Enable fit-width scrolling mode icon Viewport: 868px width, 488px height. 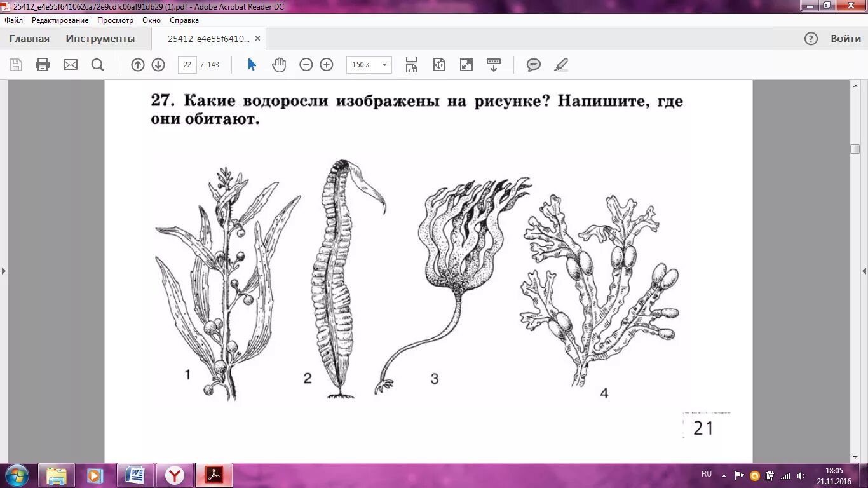click(411, 65)
